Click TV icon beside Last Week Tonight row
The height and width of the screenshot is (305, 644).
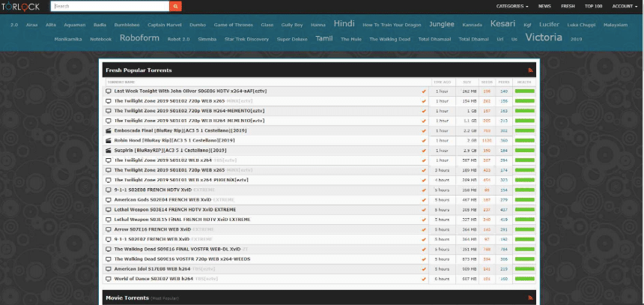coord(109,91)
